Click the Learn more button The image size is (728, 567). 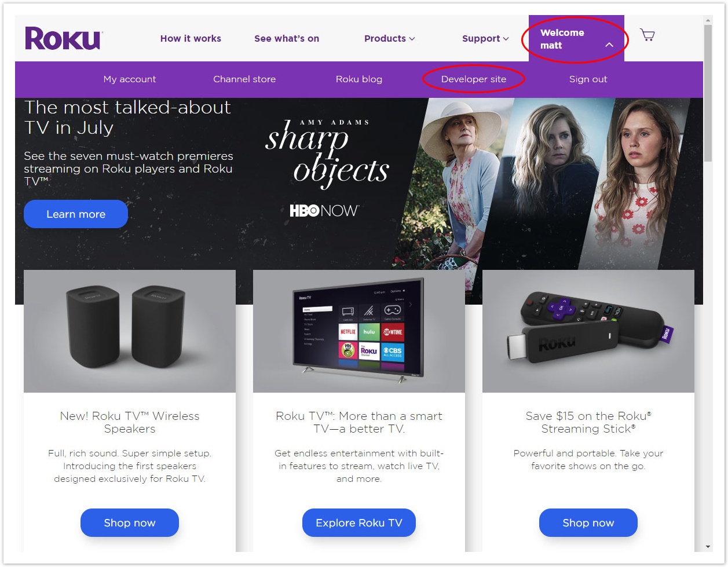[x=76, y=214]
